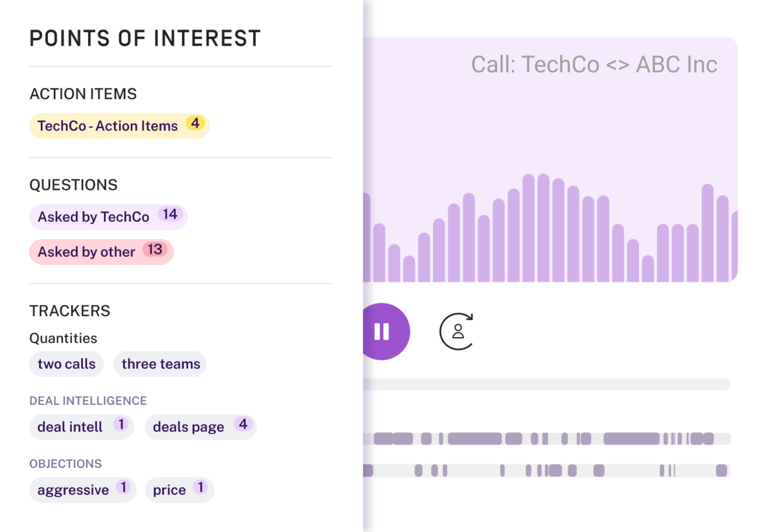Select the Asked by other filter
Screen dimensions: 775x532
point(101,252)
